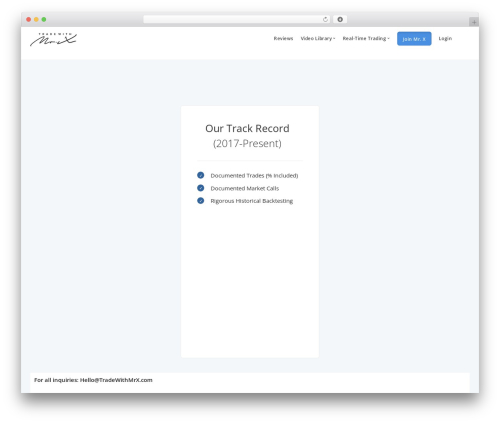Screen dimensions: 500x423
Task: Select the 'Documented Market Calls' text
Action: (245, 188)
